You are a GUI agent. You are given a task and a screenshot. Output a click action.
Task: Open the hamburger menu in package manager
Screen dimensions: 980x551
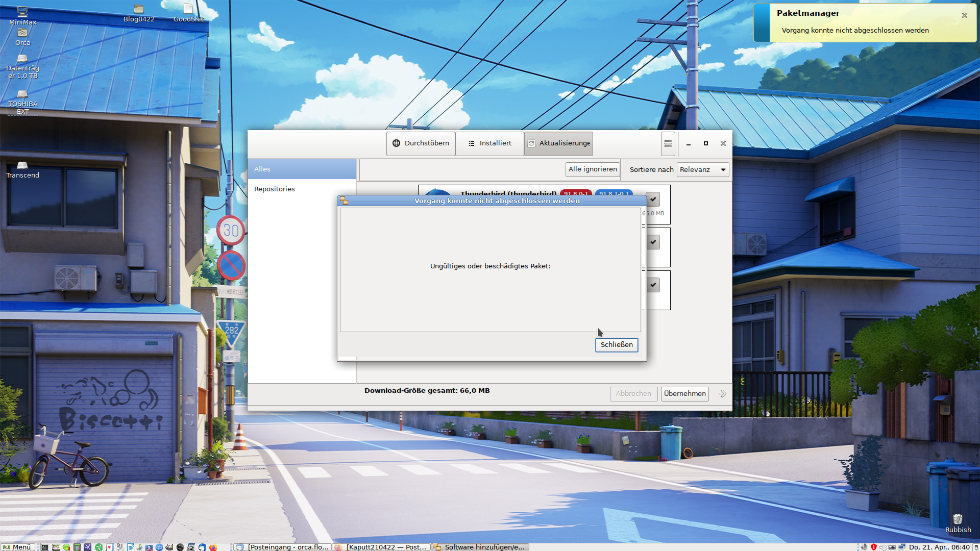pos(668,143)
